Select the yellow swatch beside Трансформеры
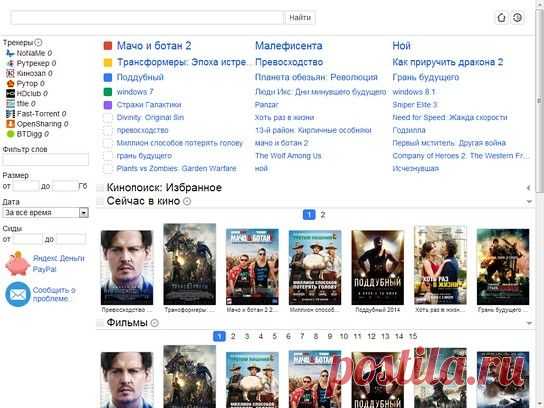The height and width of the screenshot is (408, 544). 108,62
